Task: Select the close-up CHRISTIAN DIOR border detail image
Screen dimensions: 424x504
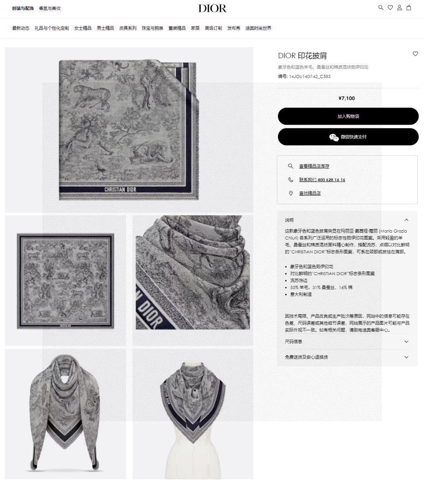Action: click(x=193, y=280)
